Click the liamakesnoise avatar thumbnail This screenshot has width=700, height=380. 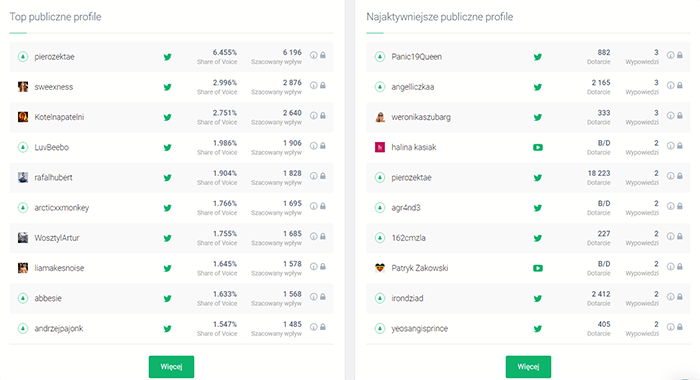(23, 268)
